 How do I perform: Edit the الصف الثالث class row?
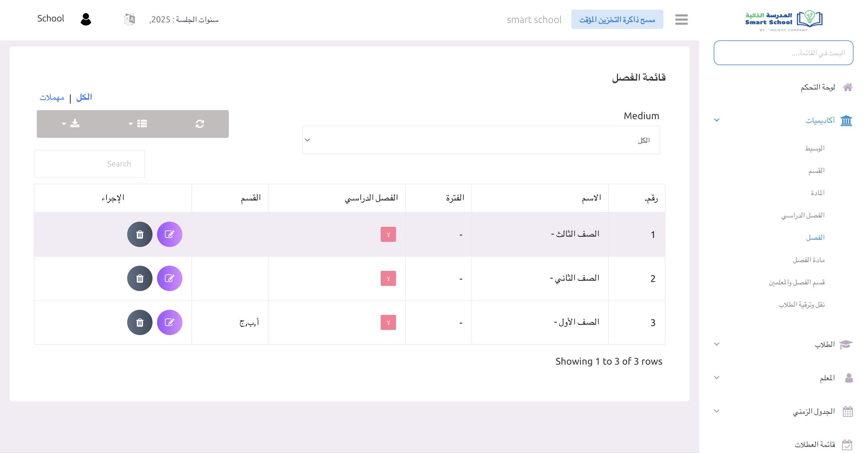(x=169, y=234)
